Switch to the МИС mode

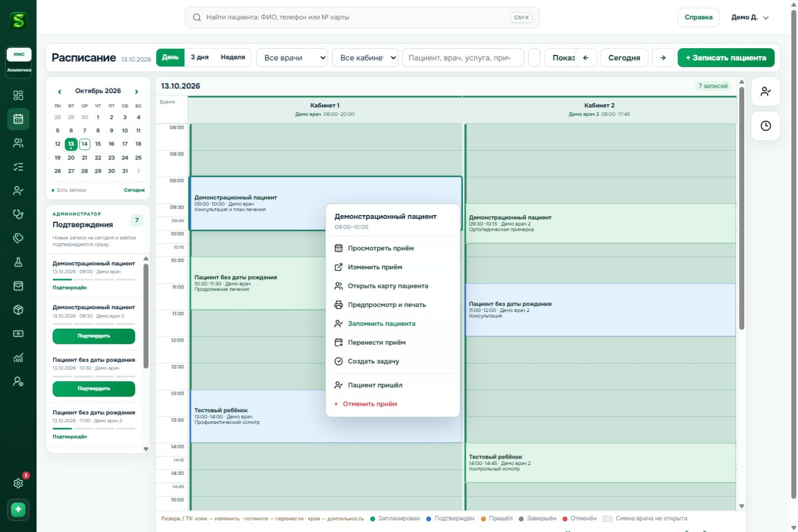point(19,54)
